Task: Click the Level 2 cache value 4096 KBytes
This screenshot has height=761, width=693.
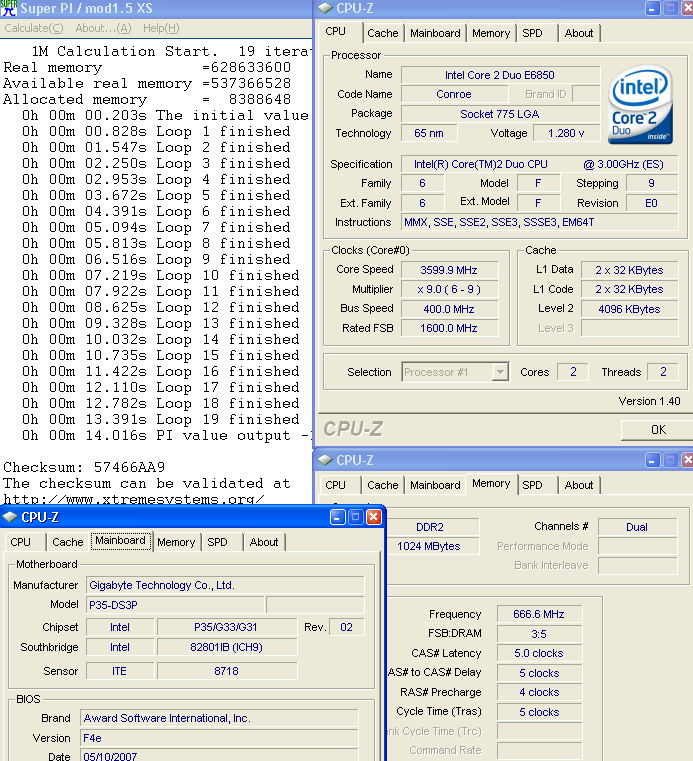Action: 629,309
